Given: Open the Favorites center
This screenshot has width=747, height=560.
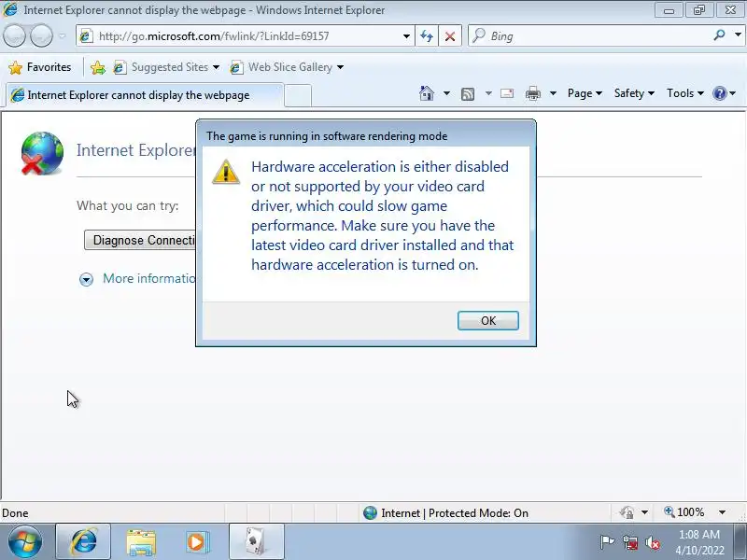Looking at the screenshot, I should tap(40, 67).
